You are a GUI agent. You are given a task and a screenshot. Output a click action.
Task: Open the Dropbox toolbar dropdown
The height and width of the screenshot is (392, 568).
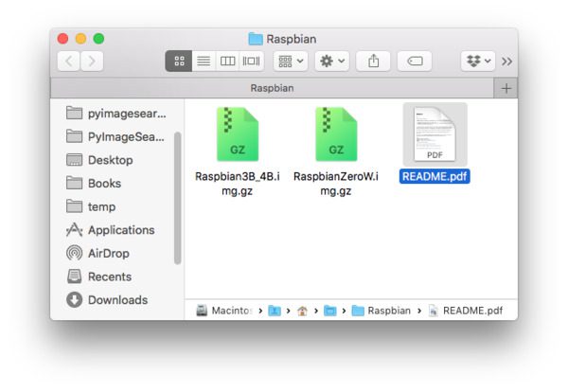[x=478, y=61]
